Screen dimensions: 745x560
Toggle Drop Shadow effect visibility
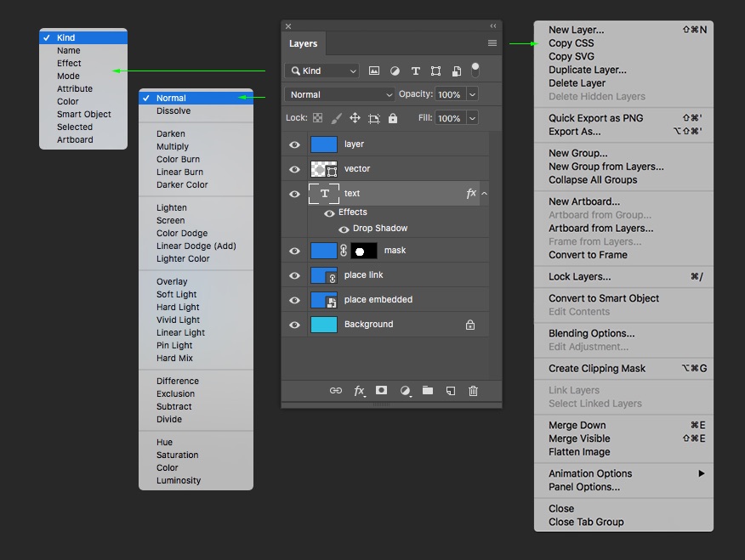click(344, 229)
